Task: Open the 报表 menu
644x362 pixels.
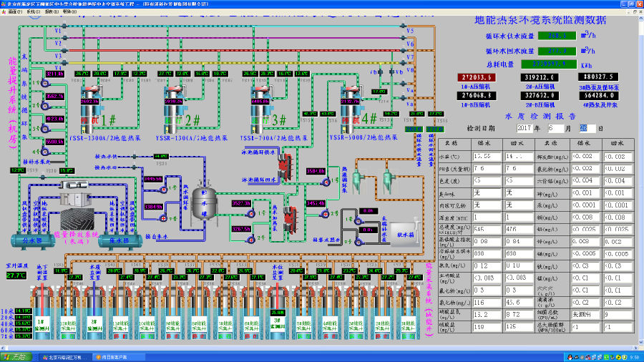Action: point(52,12)
